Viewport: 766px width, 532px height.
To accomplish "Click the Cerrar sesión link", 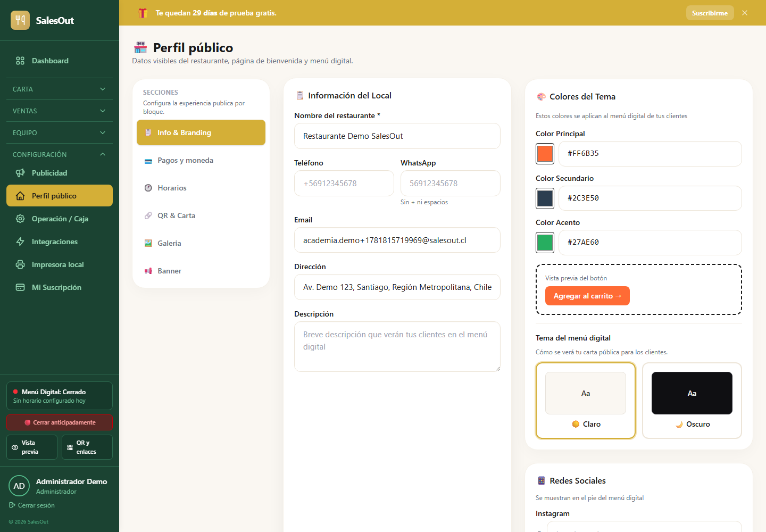I will tap(32, 505).
